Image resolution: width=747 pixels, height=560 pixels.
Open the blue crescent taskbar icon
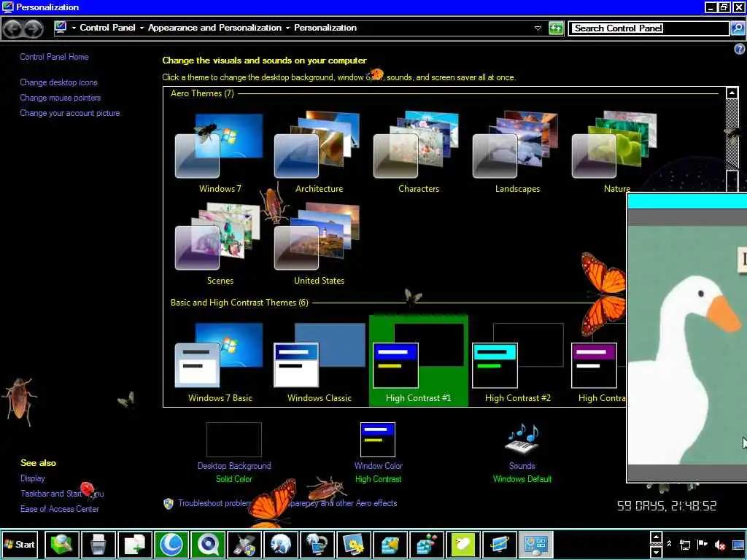point(171,544)
